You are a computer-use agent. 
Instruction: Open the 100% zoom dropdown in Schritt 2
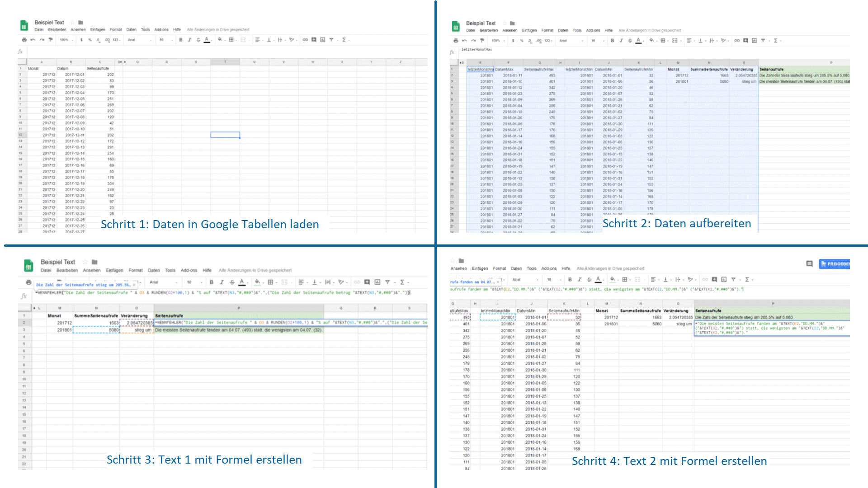pos(498,41)
